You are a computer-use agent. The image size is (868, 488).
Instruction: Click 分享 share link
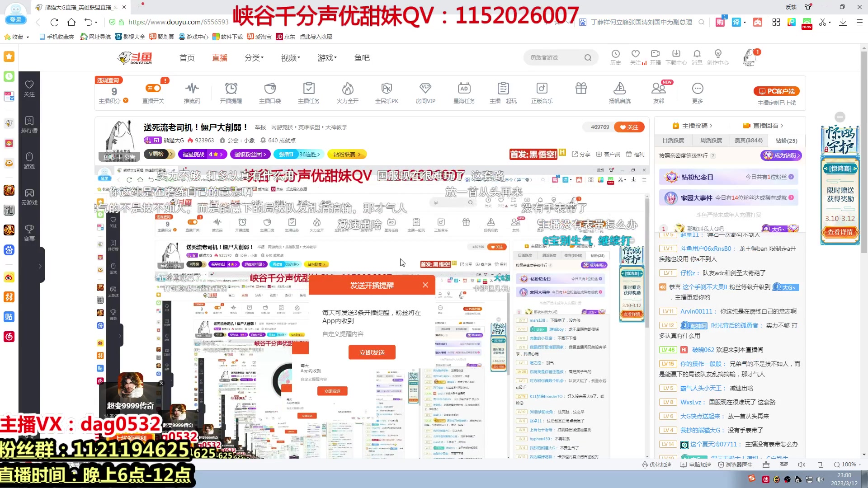(581, 154)
